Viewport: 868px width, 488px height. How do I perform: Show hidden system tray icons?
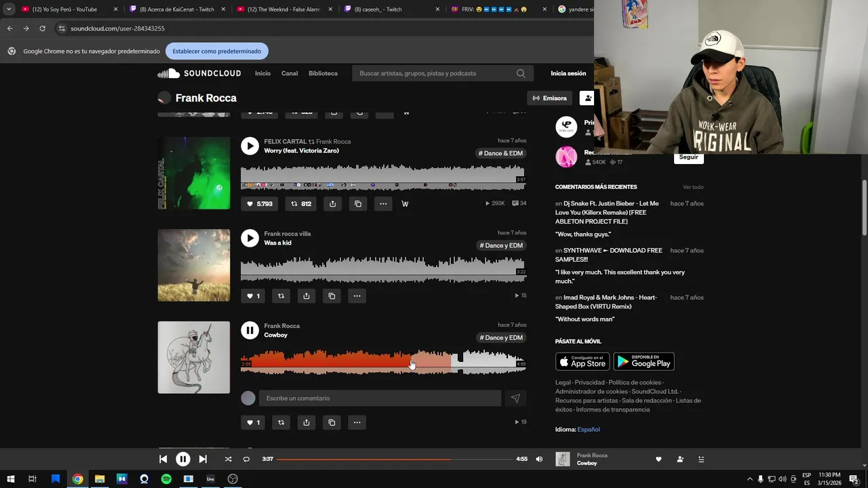[x=749, y=479]
